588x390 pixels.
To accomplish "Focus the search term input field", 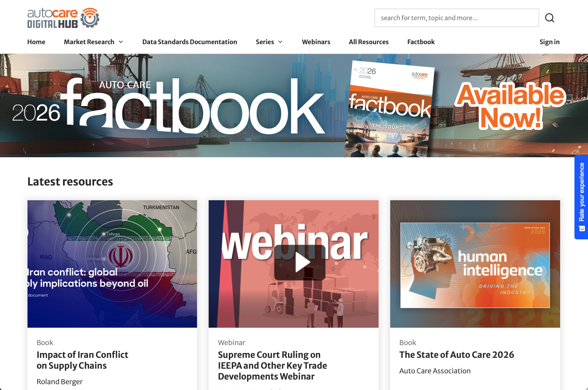I will coord(457,18).
